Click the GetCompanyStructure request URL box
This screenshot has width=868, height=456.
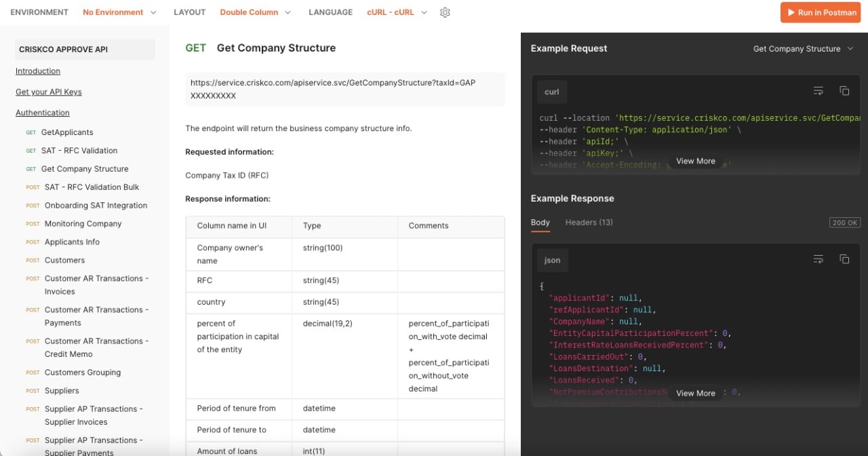click(x=345, y=90)
